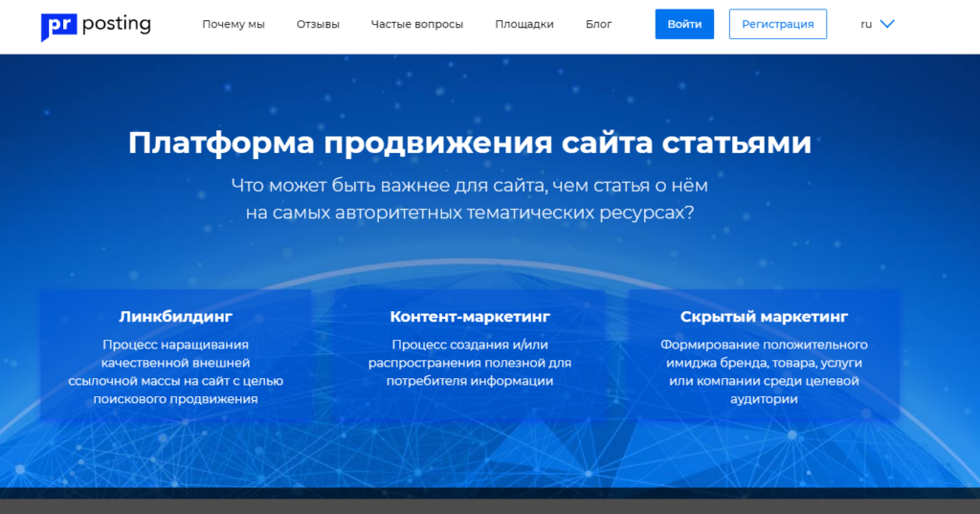
Task: Open the "Почему мы" menu item
Action: coord(234,24)
